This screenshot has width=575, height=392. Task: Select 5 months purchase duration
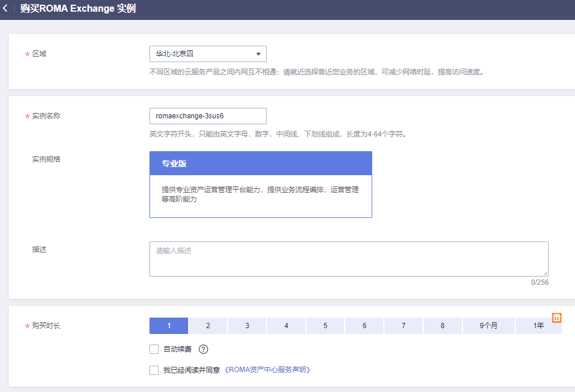click(x=325, y=326)
